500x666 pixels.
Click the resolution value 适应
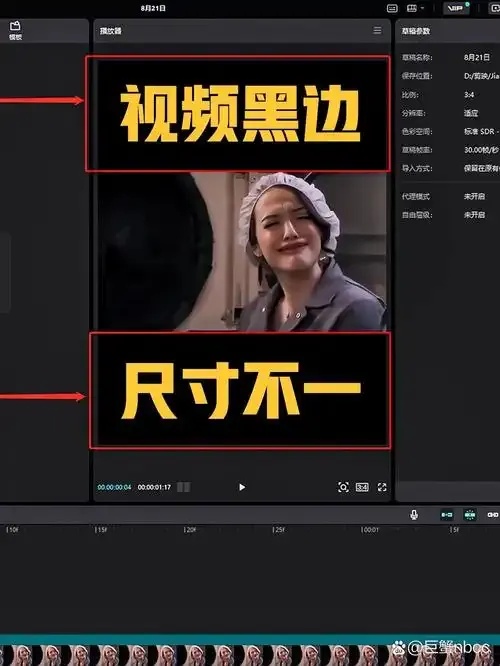pyautogui.click(x=471, y=113)
